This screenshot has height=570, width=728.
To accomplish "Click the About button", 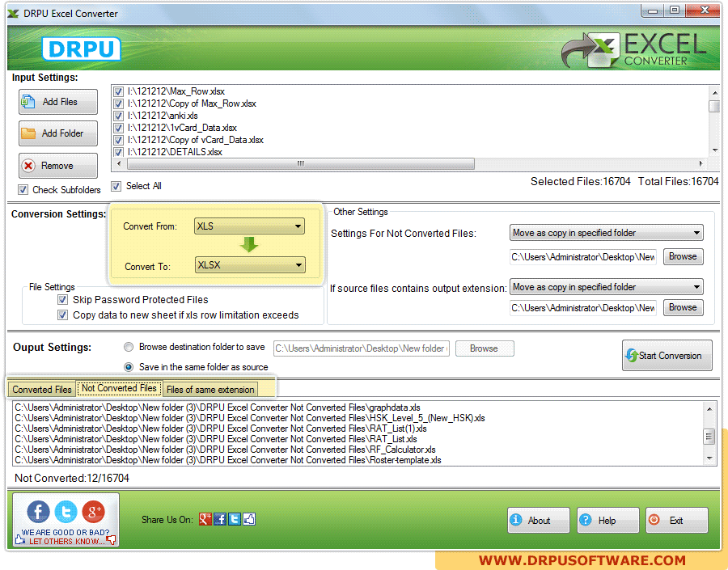I will pyautogui.click(x=538, y=521).
